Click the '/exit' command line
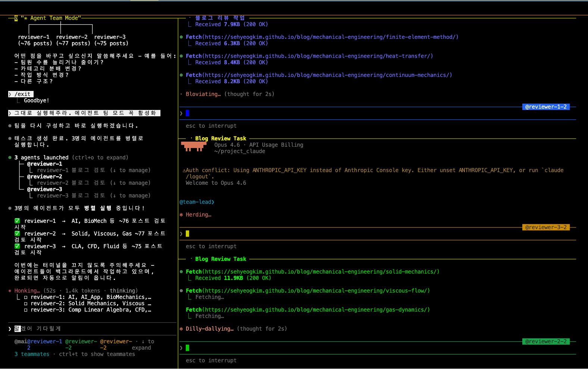Viewport: 588px width, 369px height. pos(21,94)
